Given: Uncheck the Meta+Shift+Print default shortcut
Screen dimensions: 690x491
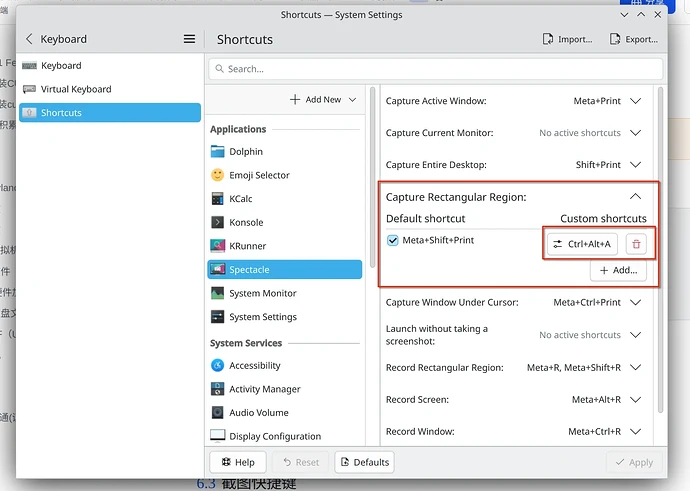Looking at the screenshot, I should point(393,241).
